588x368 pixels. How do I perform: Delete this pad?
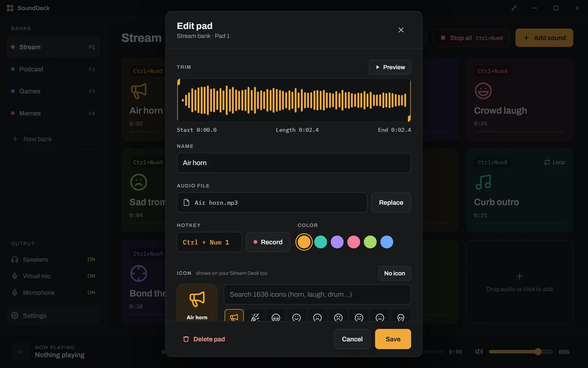204,339
